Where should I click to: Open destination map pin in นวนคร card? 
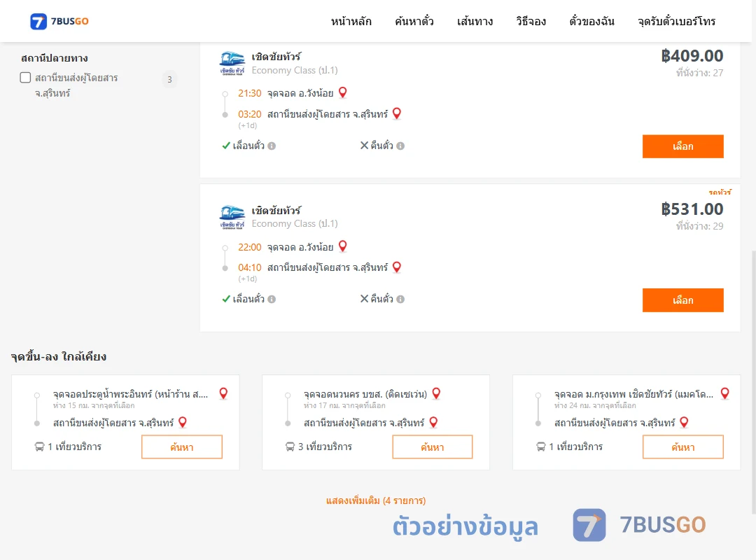[x=433, y=423]
